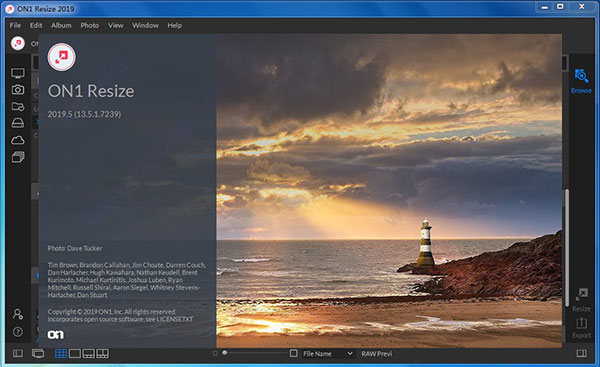Open the View menu

pyautogui.click(x=116, y=25)
